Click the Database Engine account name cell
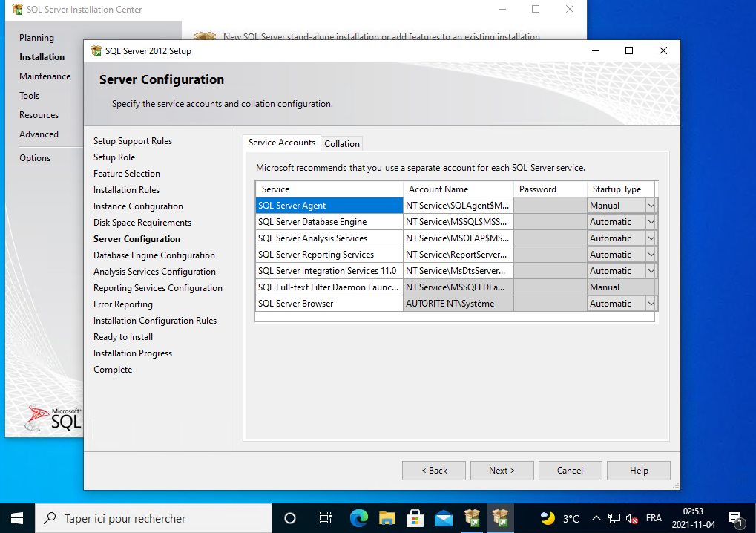The width and height of the screenshot is (756, 533). [x=458, y=222]
